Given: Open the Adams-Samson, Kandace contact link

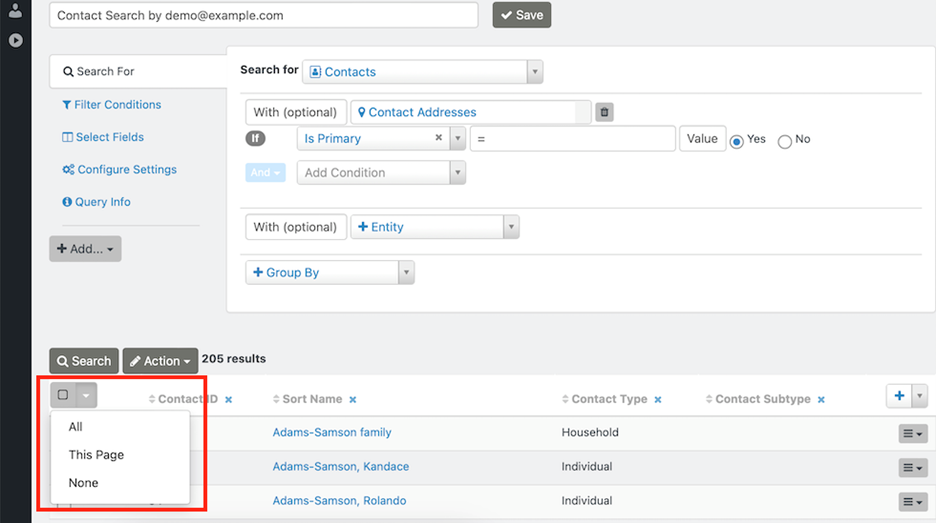Looking at the screenshot, I should pos(340,467).
